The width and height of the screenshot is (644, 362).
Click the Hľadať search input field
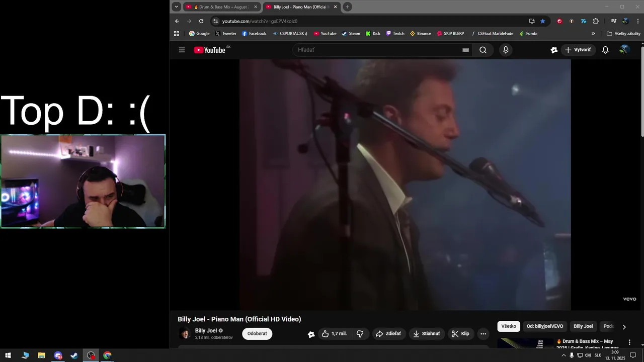[377, 50]
